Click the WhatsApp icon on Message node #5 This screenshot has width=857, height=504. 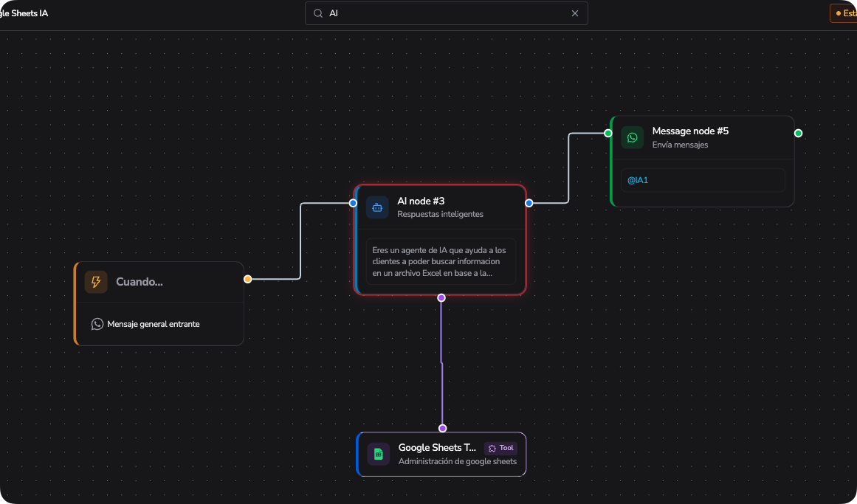[633, 137]
